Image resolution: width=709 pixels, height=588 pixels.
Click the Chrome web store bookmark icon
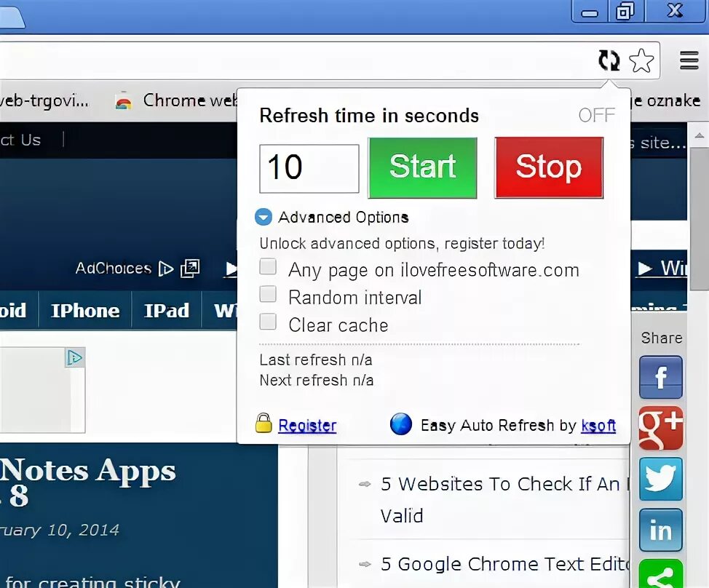click(x=124, y=100)
